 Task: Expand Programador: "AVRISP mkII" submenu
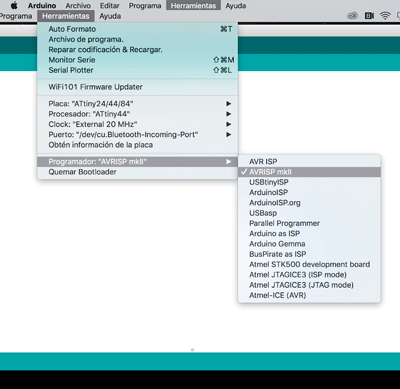tap(138, 162)
